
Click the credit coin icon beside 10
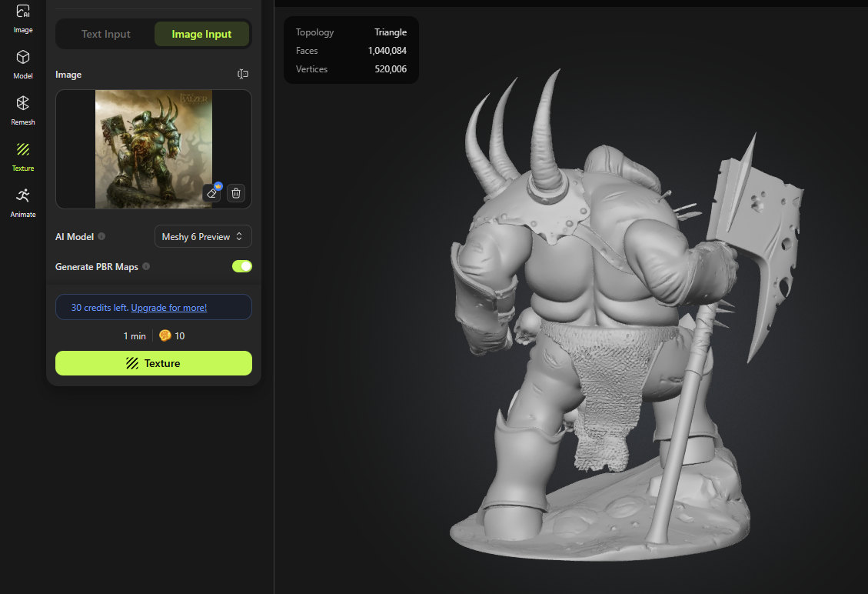click(x=165, y=335)
